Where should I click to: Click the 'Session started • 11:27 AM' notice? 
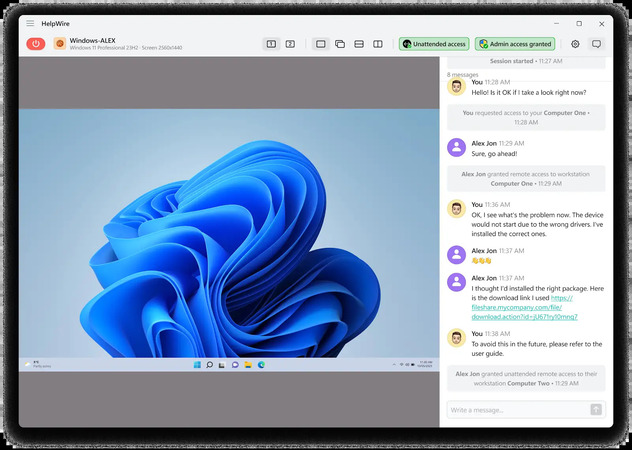pos(526,61)
